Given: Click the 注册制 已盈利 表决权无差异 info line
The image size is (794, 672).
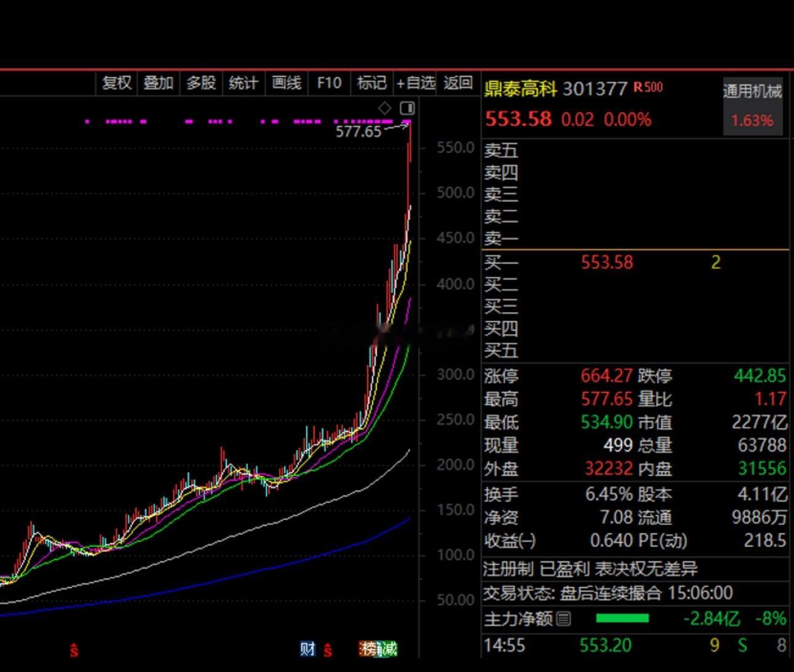Looking at the screenshot, I should click(x=590, y=569).
